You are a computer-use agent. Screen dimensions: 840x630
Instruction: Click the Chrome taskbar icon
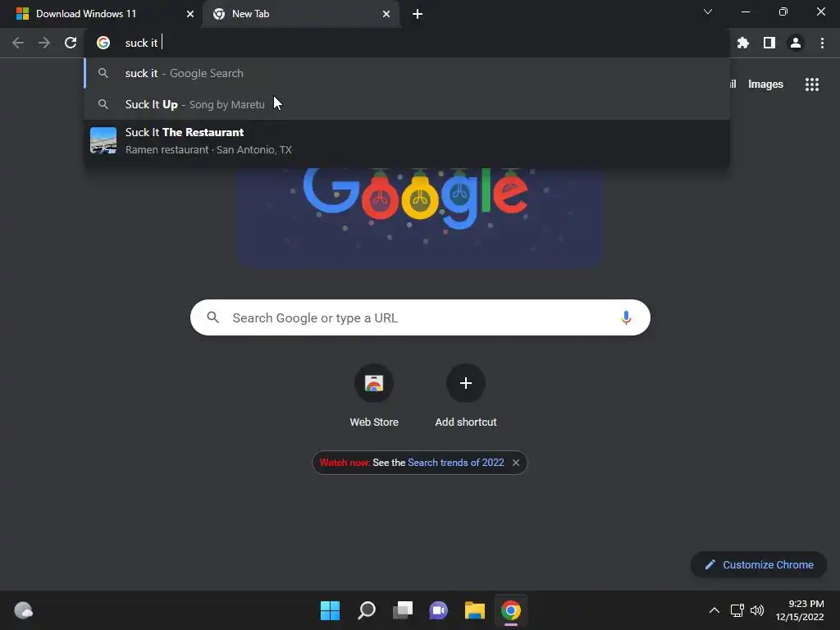(x=510, y=610)
